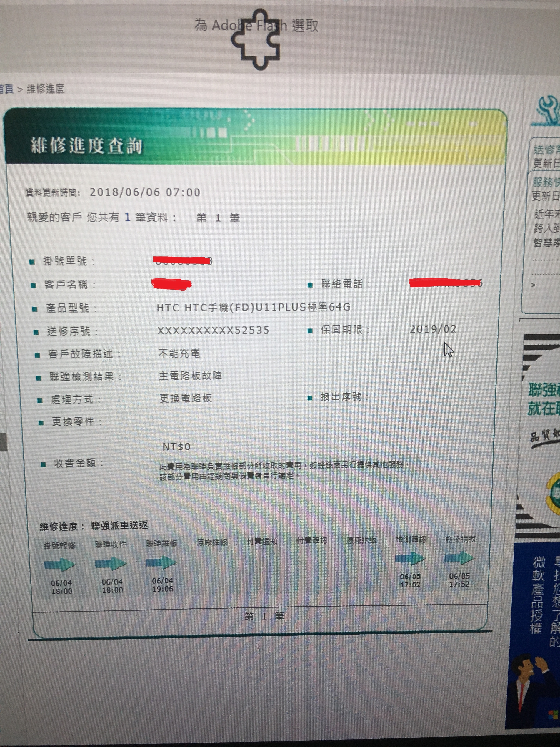Viewport: 560px width, 747px height.
Task: Click product model HTC U11PLUS 極黑64G text
Action: tap(254, 307)
